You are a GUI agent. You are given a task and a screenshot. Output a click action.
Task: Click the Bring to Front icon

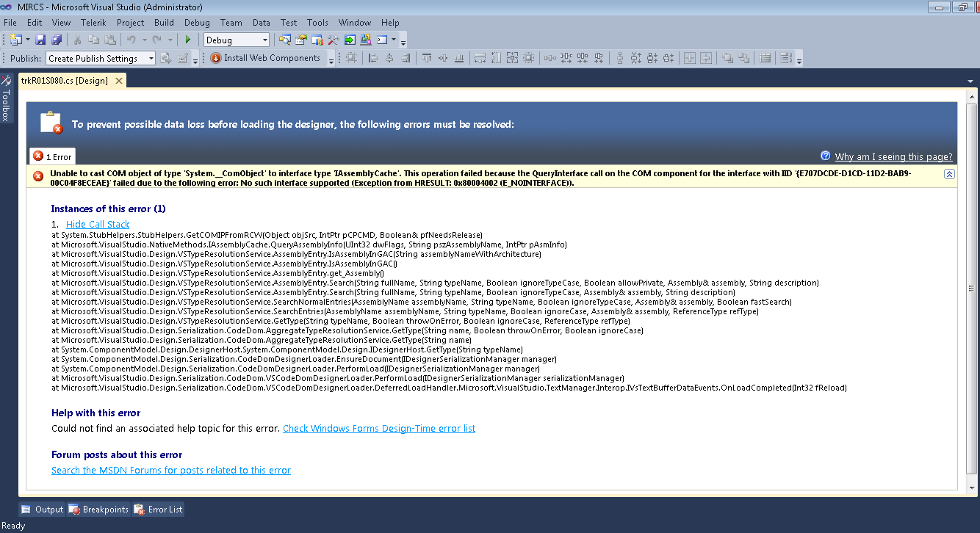pyautogui.click(x=727, y=58)
